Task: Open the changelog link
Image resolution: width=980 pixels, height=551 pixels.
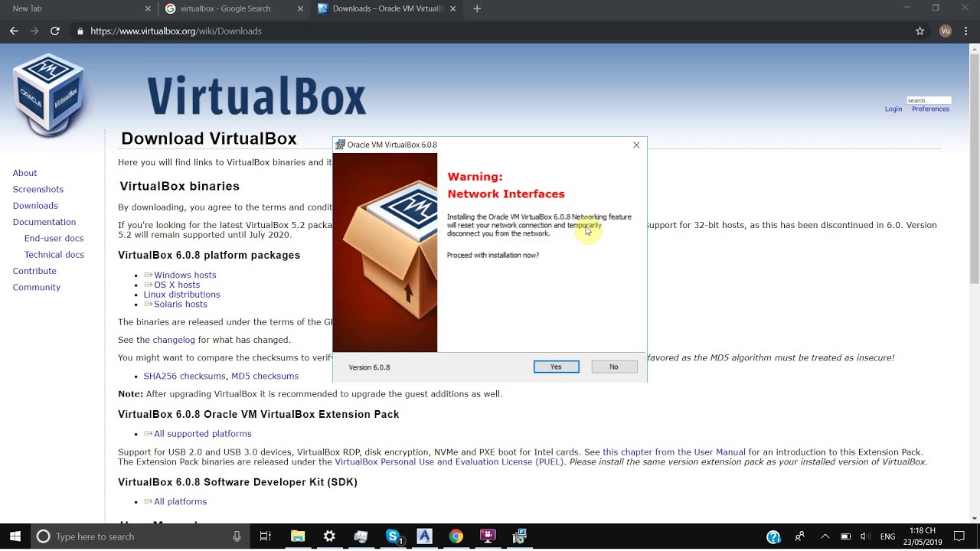Action: (x=174, y=340)
